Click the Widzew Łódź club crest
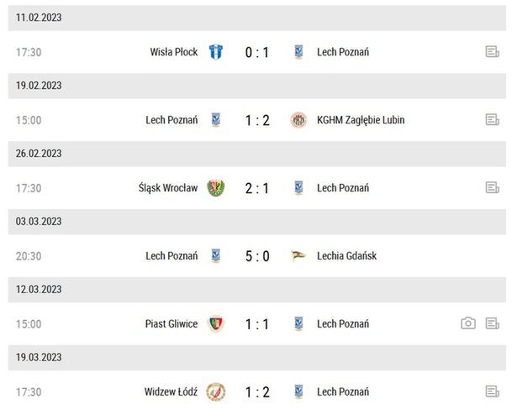512x420 pixels. pyautogui.click(x=216, y=391)
